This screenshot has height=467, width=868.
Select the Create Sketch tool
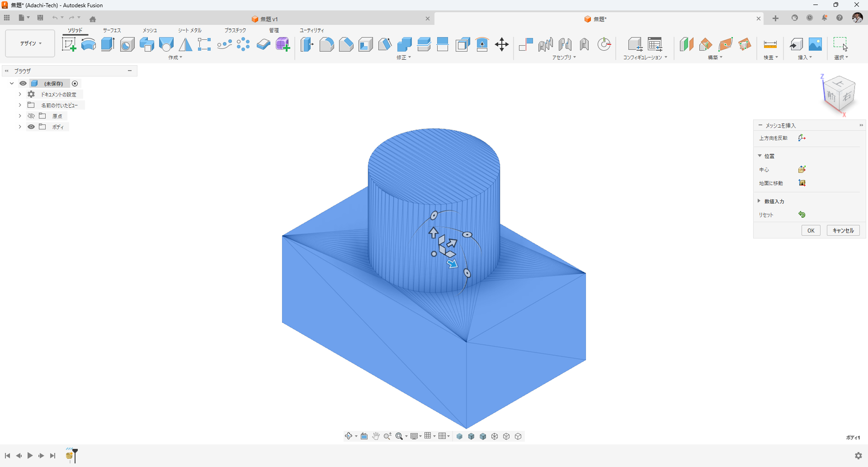(x=69, y=44)
